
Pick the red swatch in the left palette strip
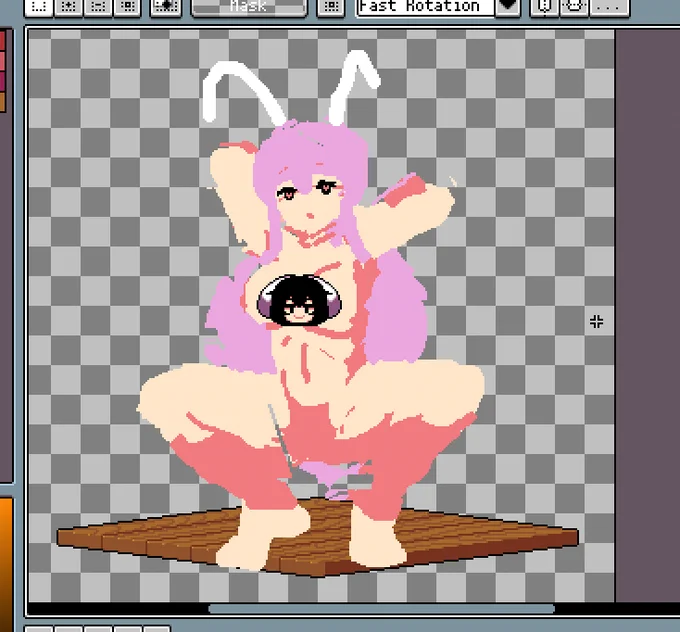coord(2,40)
